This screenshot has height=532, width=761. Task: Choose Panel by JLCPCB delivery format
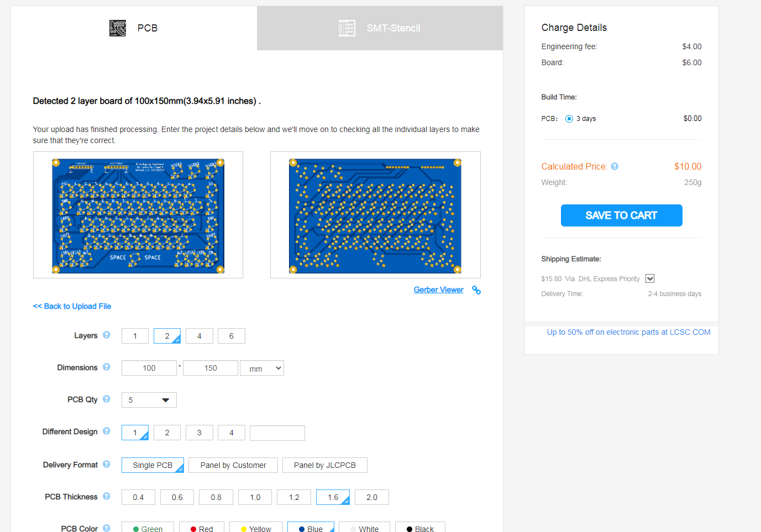(324, 465)
